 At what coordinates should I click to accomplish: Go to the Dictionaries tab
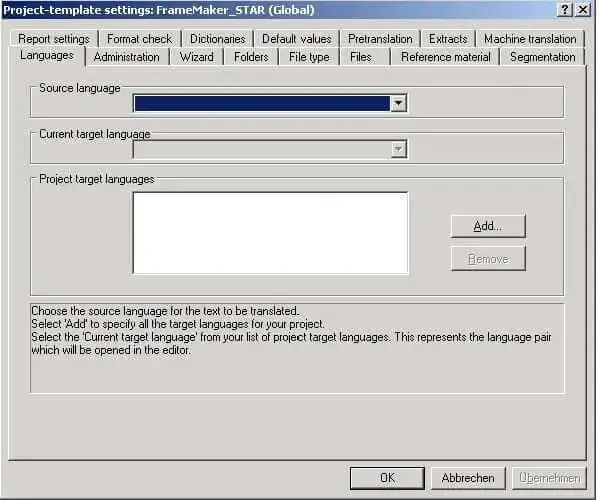coord(218,39)
